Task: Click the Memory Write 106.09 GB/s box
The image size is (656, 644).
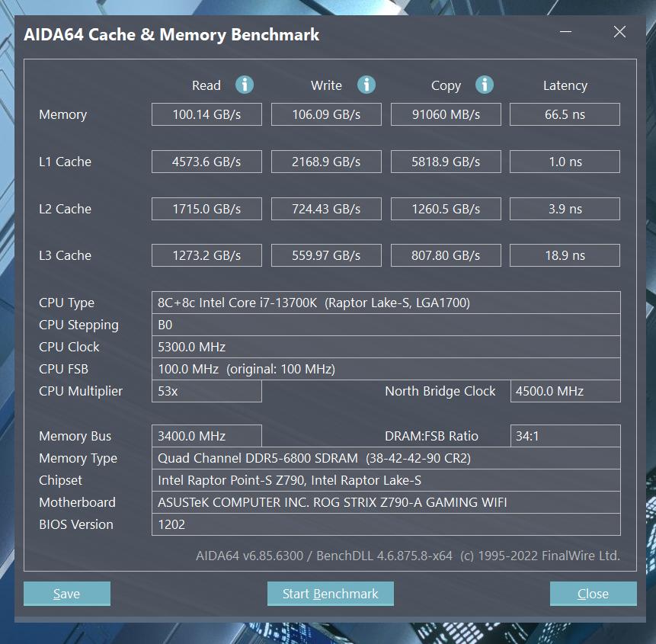Action: click(326, 114)
